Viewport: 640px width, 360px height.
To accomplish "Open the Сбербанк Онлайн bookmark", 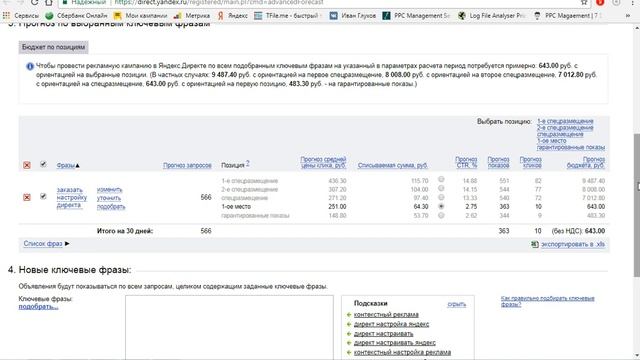I will pos(76,16).
